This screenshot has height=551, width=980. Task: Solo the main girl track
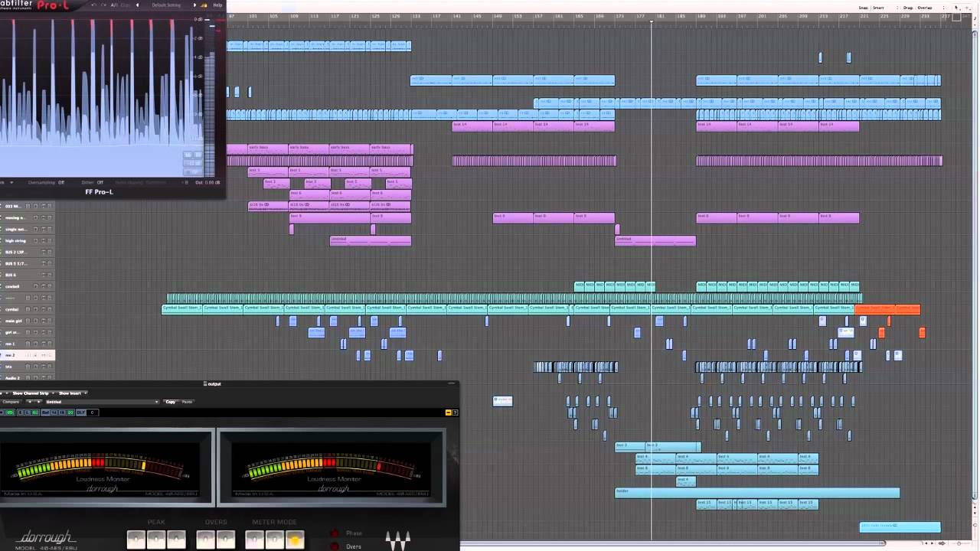click(50, 321)
